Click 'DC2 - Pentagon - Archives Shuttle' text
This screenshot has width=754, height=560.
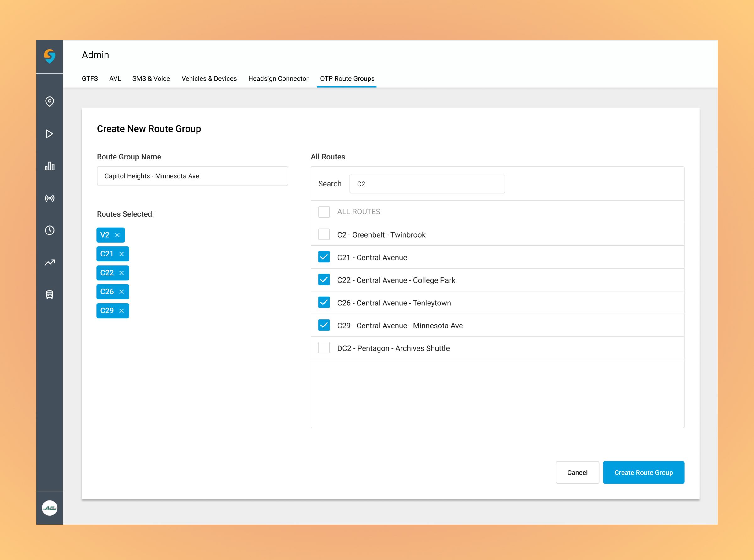coord(393,348)
